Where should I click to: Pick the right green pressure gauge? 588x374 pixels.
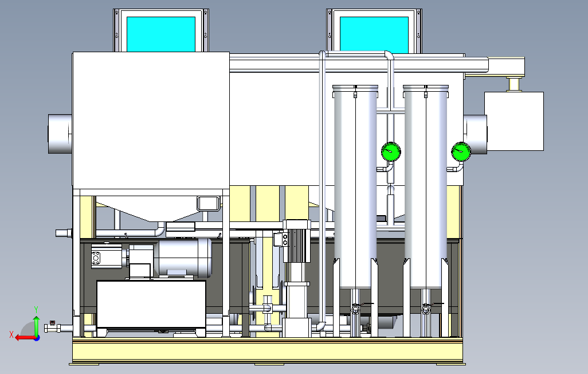coord(461,151)
